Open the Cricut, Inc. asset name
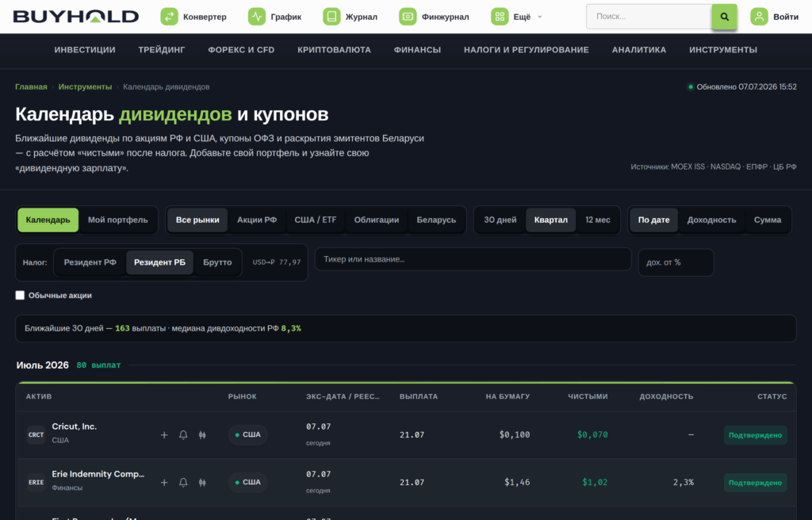This screenshot has height=520, width=812. pos(74,426)
